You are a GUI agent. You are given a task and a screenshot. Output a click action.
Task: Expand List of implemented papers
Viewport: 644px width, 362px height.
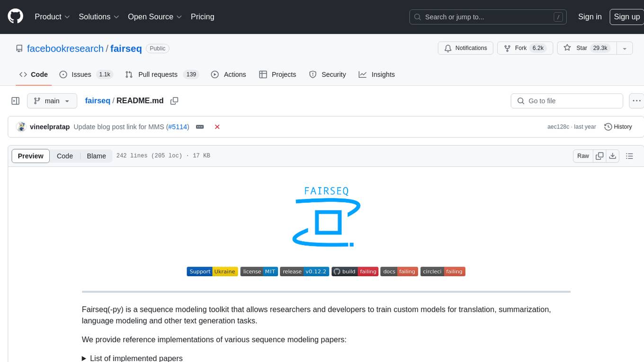point(132,358)
